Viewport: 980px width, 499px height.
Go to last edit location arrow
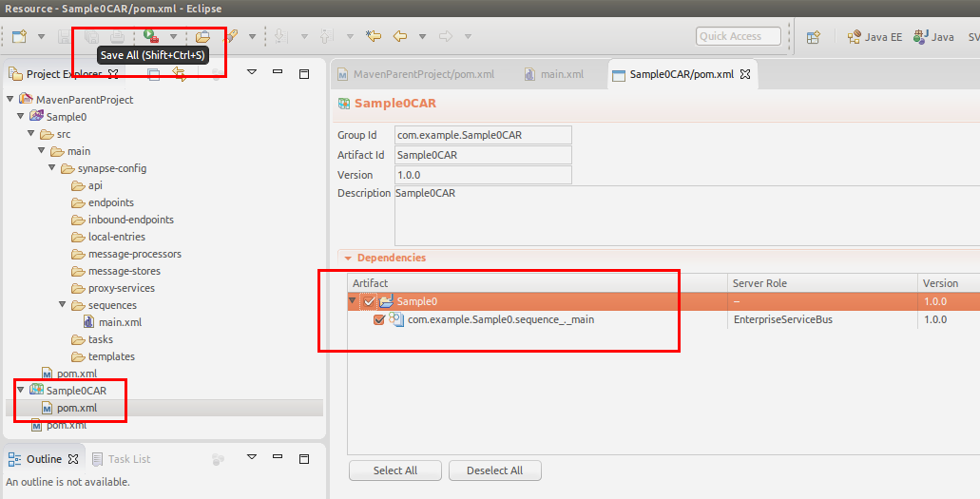coord(374,37)
